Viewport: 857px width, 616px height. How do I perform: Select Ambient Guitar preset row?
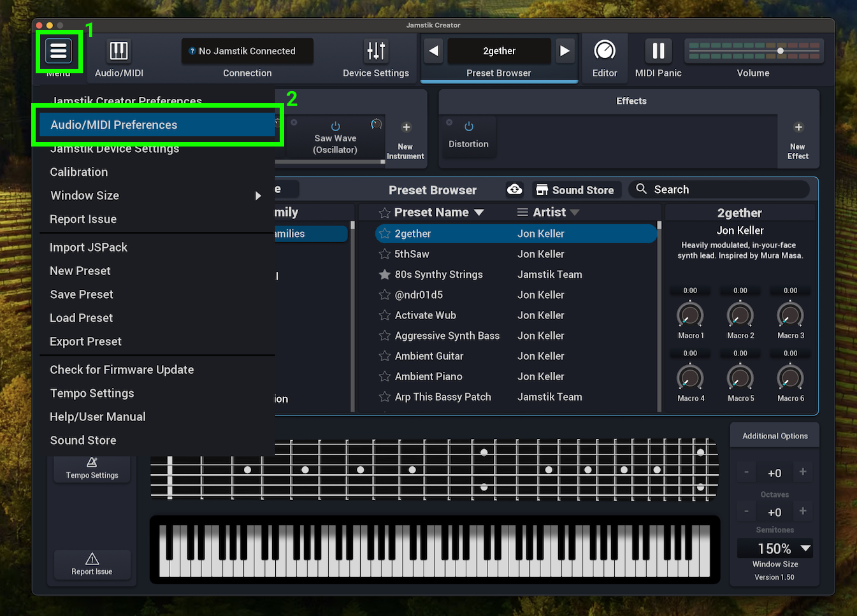pyautogui.click(x=516, y=356)
